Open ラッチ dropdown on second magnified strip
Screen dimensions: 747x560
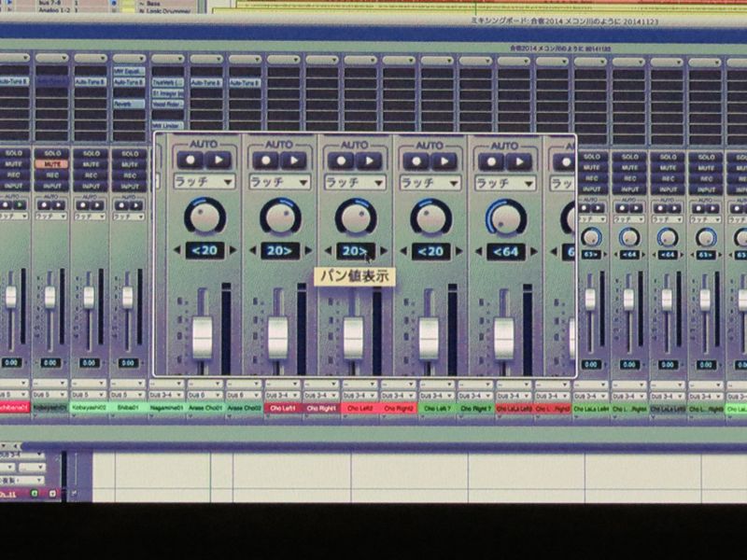coord(279,182)
